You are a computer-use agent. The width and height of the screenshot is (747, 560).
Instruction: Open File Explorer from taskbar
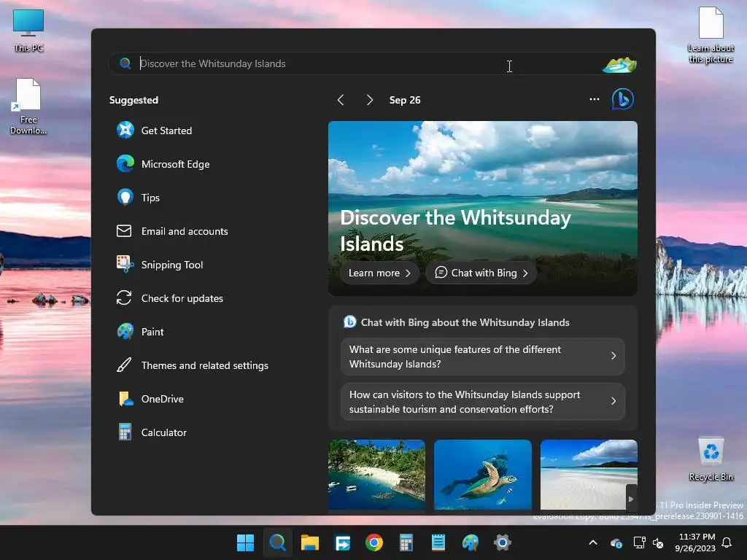coord(309,542)
